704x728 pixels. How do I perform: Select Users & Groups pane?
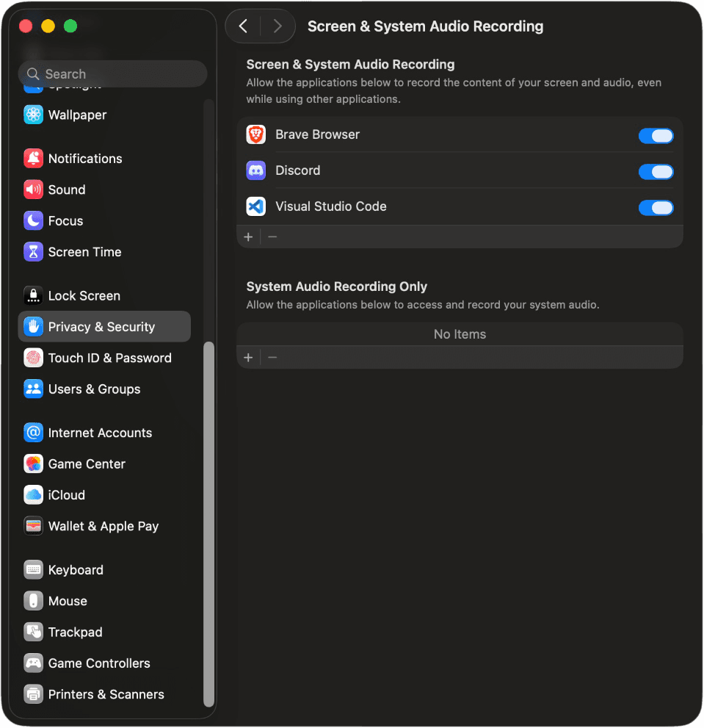tap(104, 389)
